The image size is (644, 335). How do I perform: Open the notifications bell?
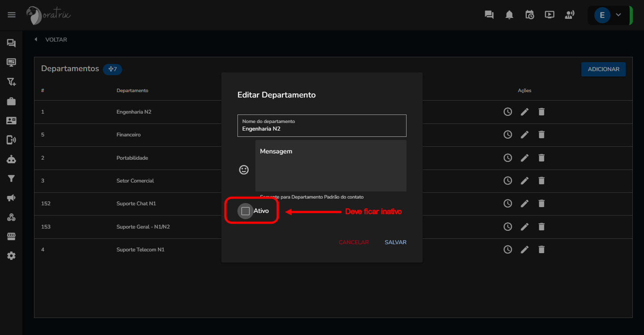(509, 15)
